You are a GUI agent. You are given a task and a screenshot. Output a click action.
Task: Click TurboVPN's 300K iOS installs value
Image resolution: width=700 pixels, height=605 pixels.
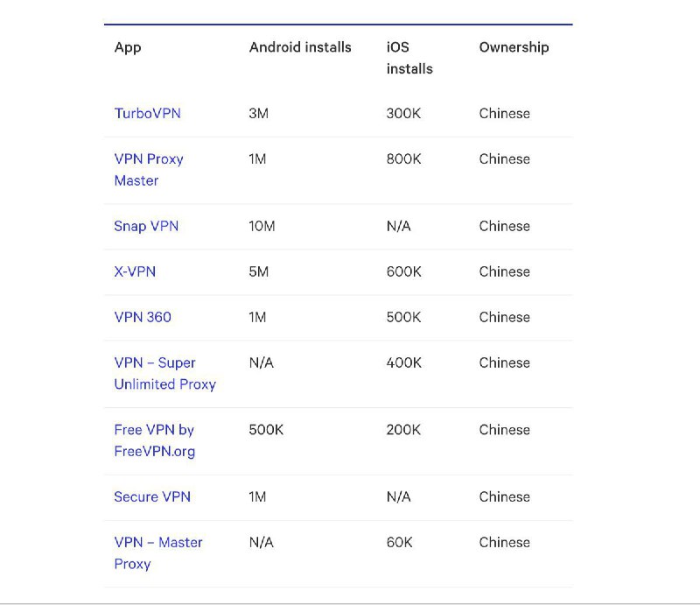point(403,114)
